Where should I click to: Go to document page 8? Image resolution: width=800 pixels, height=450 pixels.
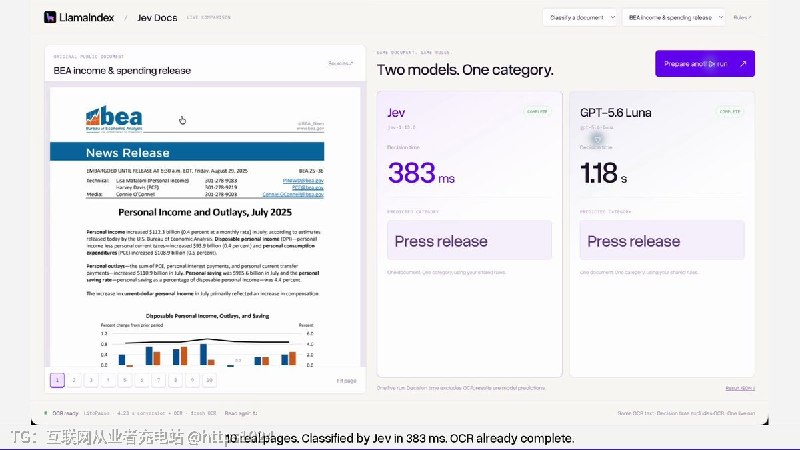pyautogui.click(x=176, y=380)
